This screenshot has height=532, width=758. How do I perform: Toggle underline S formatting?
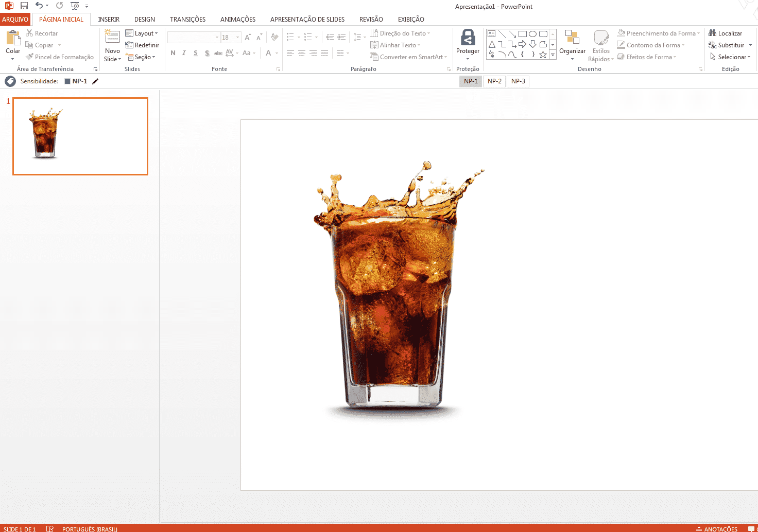(196, 53)
